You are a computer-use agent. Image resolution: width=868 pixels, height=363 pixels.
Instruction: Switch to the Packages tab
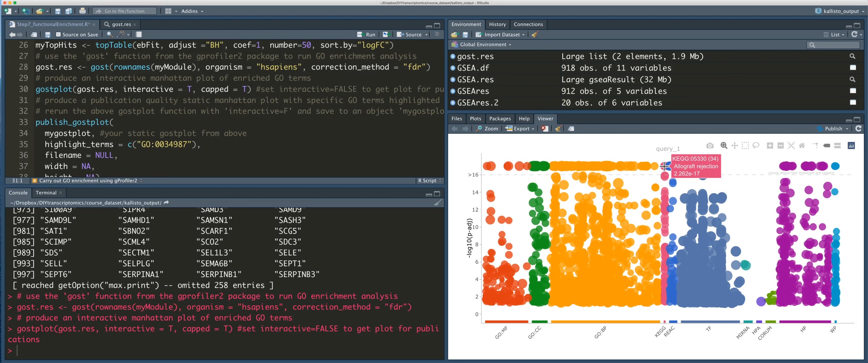pyautogui.click(x=500, y=118)
